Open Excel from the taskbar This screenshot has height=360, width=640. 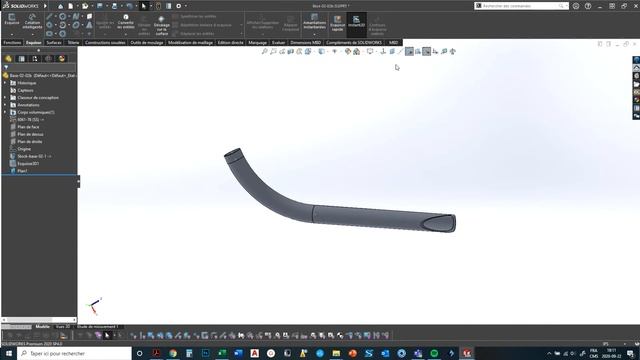(222, 353)
